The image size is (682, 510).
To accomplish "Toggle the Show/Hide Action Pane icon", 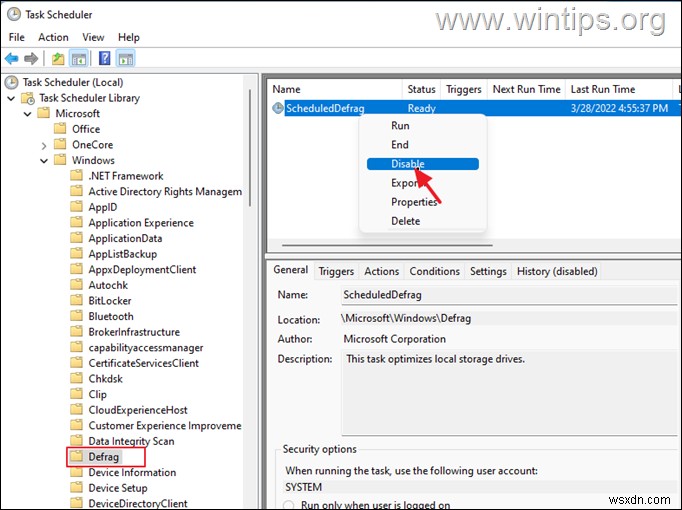I will (x=126, y=58).
